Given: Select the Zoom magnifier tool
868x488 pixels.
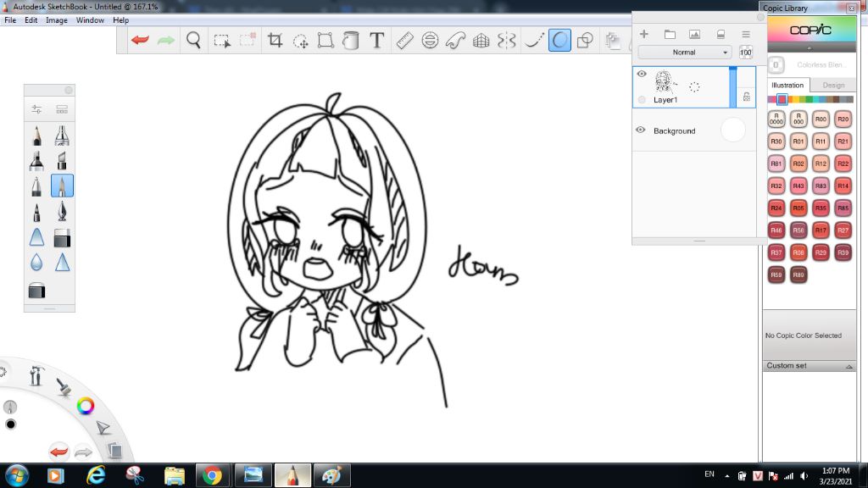Looking at the screenshot, I should pyautogui.click(x=193, y=40).
